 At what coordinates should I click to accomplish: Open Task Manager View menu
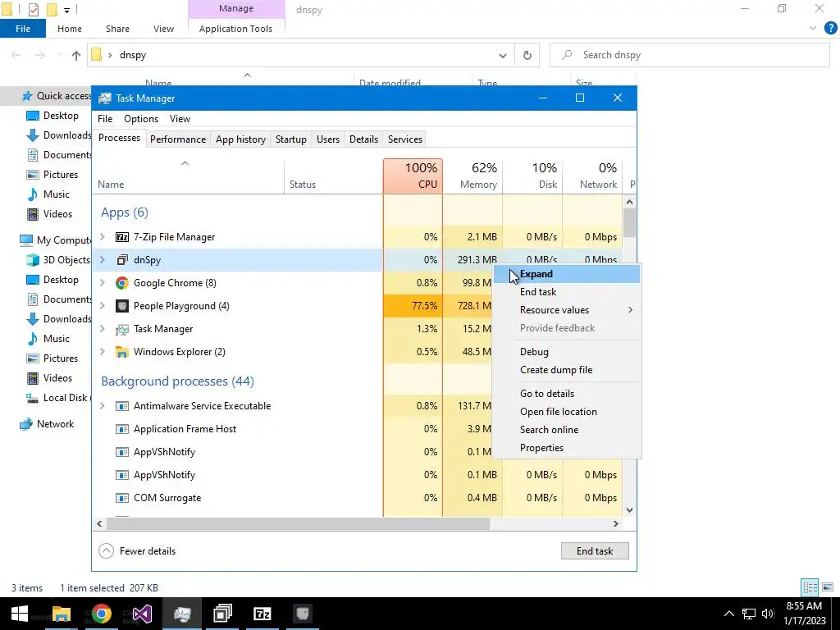[180, 119]
